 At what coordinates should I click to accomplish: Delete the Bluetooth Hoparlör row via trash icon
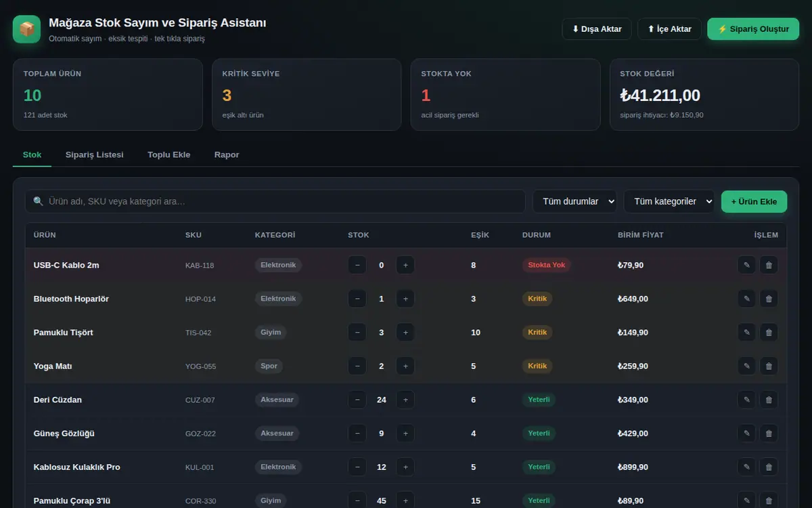click(x=769, y=299)
